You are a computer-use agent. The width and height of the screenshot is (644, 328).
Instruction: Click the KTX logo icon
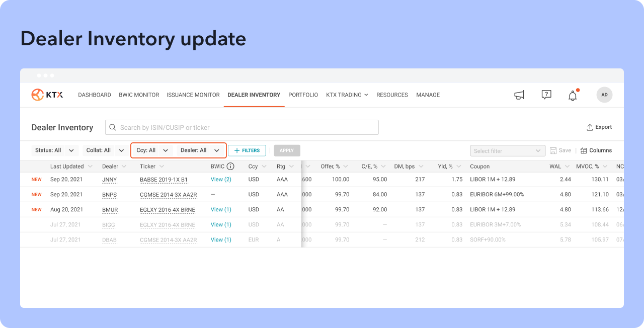[38, 95]
